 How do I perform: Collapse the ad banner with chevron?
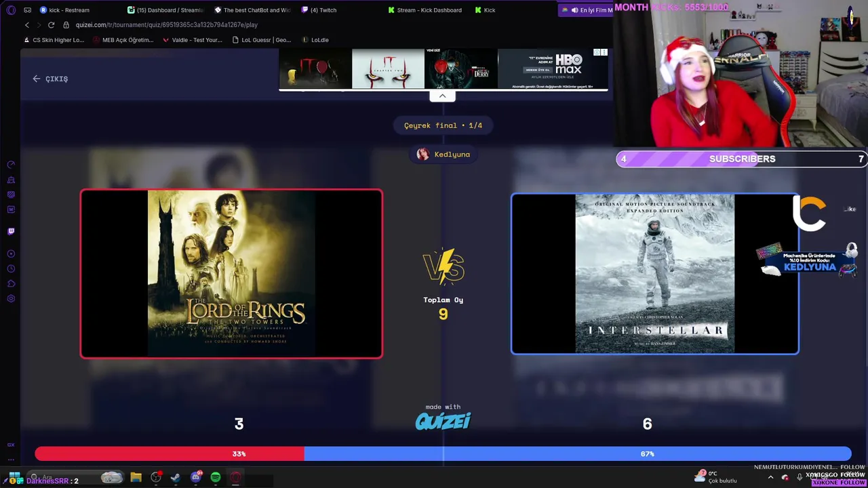tap(442, 96)
